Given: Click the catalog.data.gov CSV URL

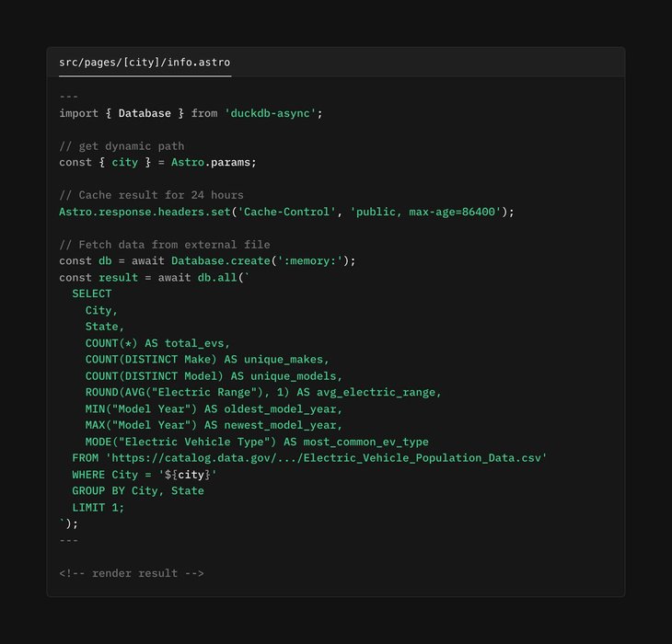Looking at the screenshot, I should tap(326, 458).
